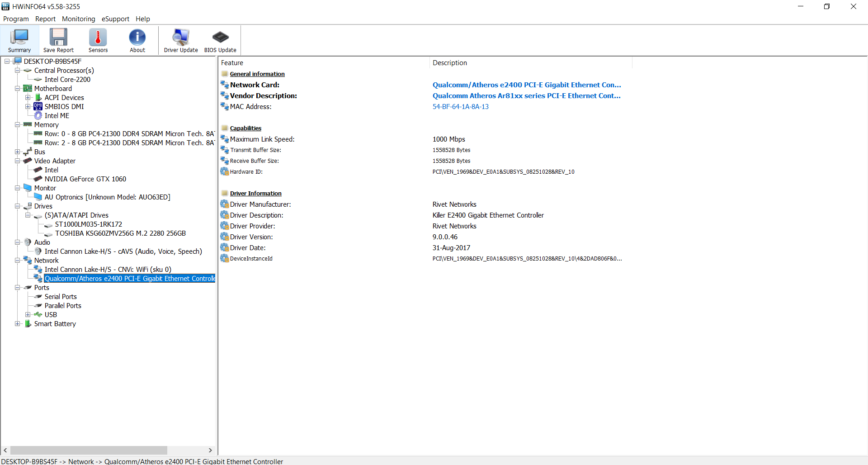Viewport: 868px width, 465px height.
Task: Click MAC address 54-BF-64-1A-8A-13
Action: tap(461, 106)
